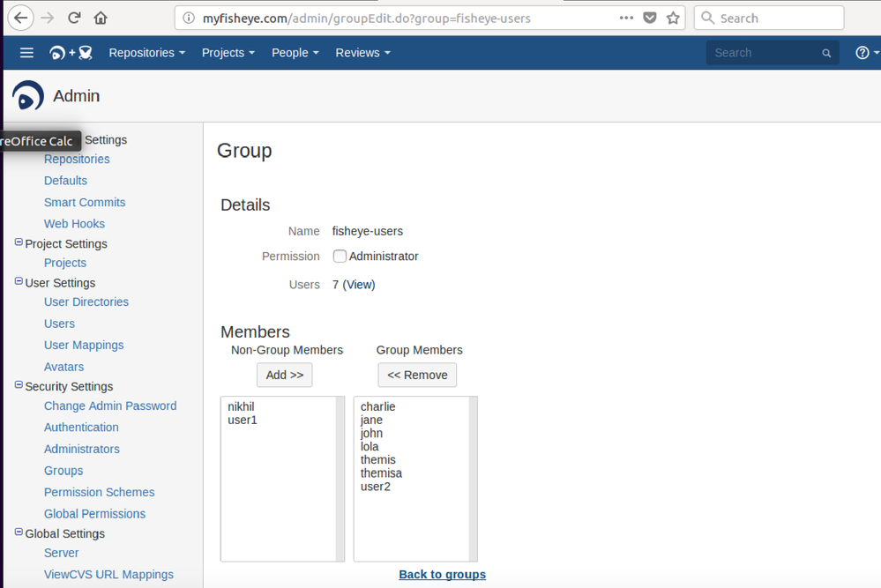This screenshot has height=588, width=881.
Task: Save page to Pocket icon
Action: (x=650, y=18)
